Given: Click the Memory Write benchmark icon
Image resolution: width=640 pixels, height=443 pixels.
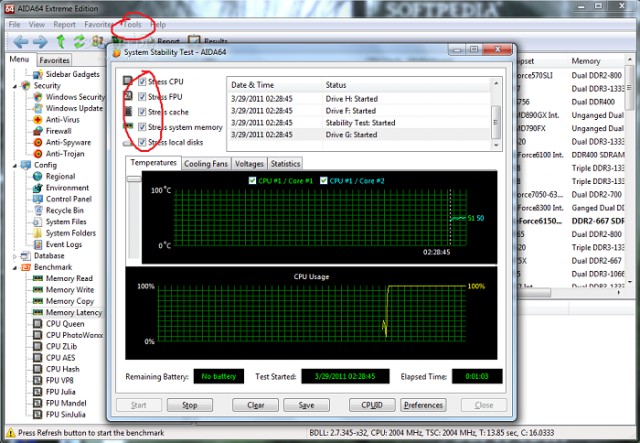Looking at the screenshot, I should coord(38,290).
